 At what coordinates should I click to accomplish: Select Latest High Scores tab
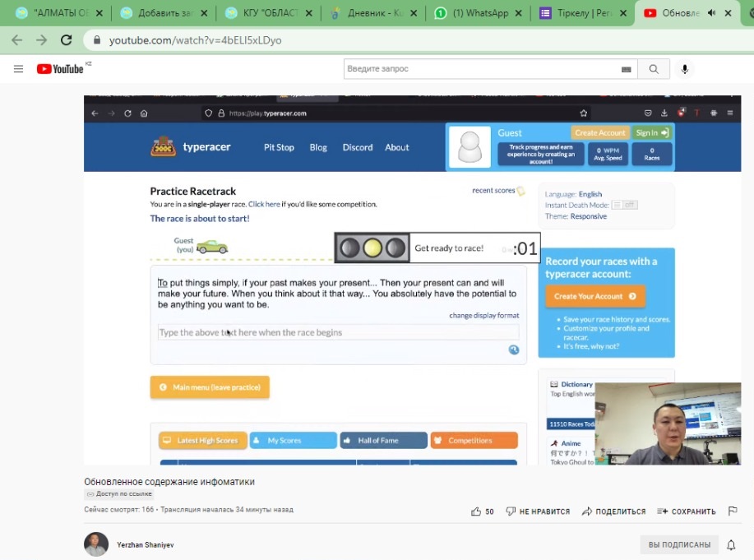click(203, 440)
